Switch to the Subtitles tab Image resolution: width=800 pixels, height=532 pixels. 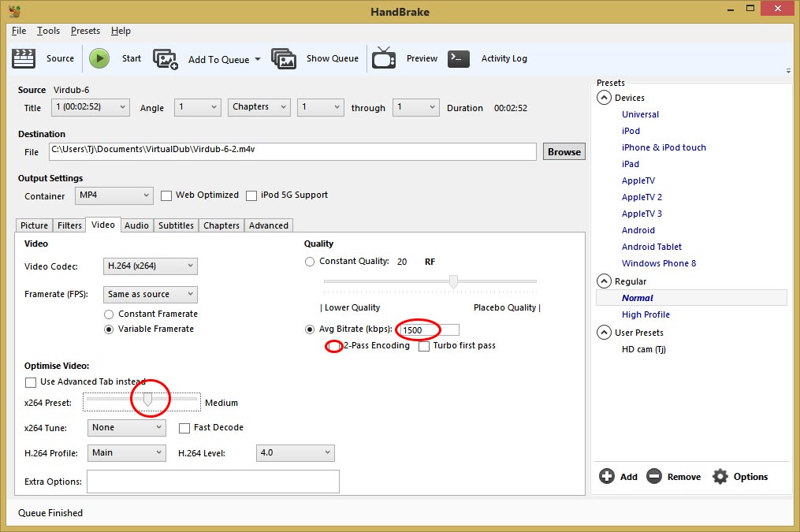(x=176, y=225)
